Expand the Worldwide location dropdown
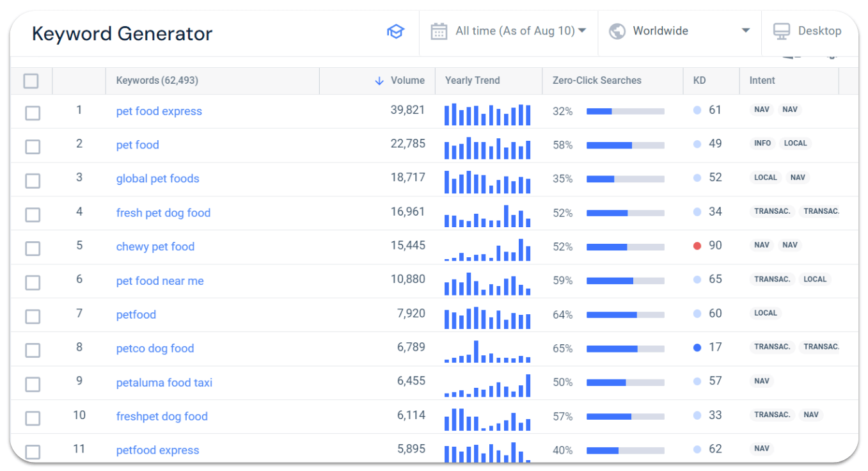868x471 pixels. coord(679,30)
